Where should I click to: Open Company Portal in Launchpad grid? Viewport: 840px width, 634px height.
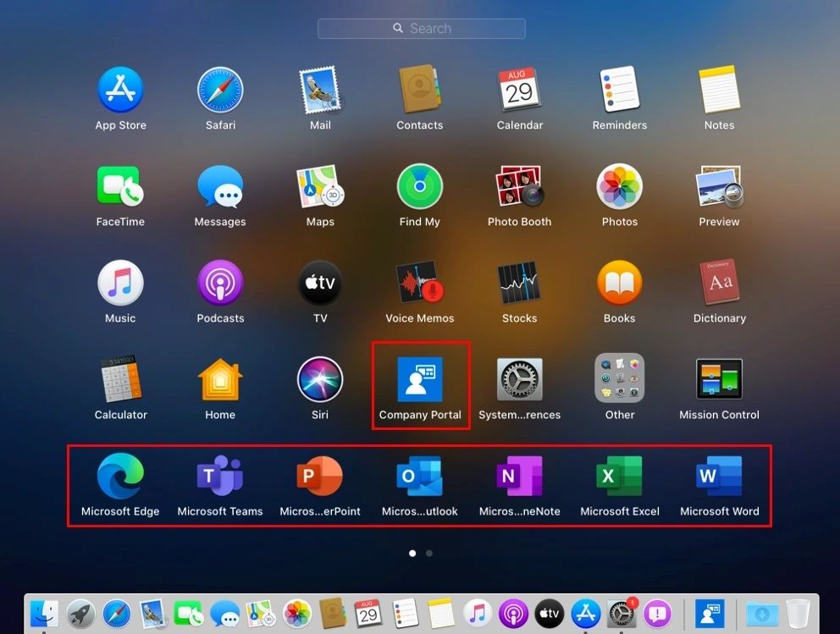420,380
